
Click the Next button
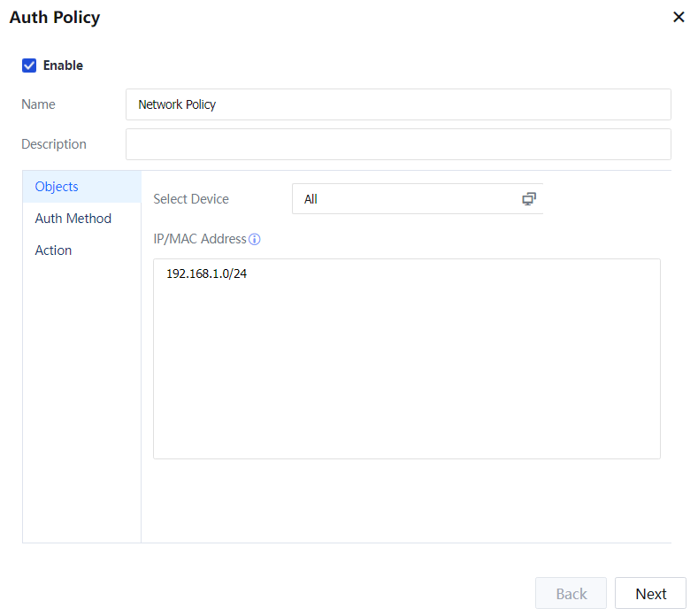(650, 594)
